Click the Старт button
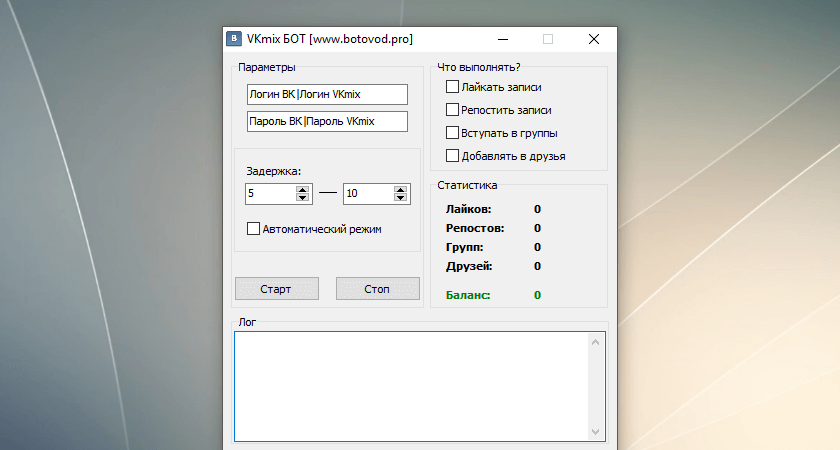Viewport: 840px width, 450px height. coord(277,289)
